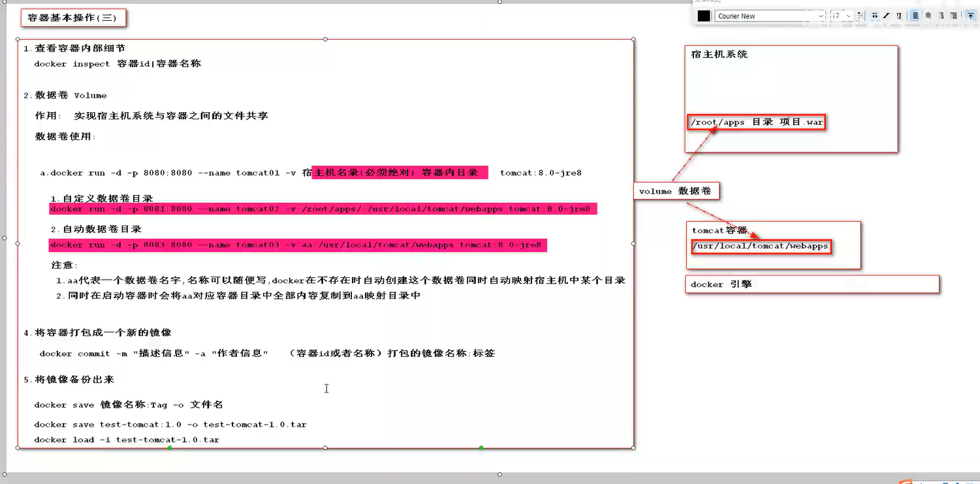Click heading 5.将镜像备份出来
Viewport: 980px width, 484px height.
(69, 380)
